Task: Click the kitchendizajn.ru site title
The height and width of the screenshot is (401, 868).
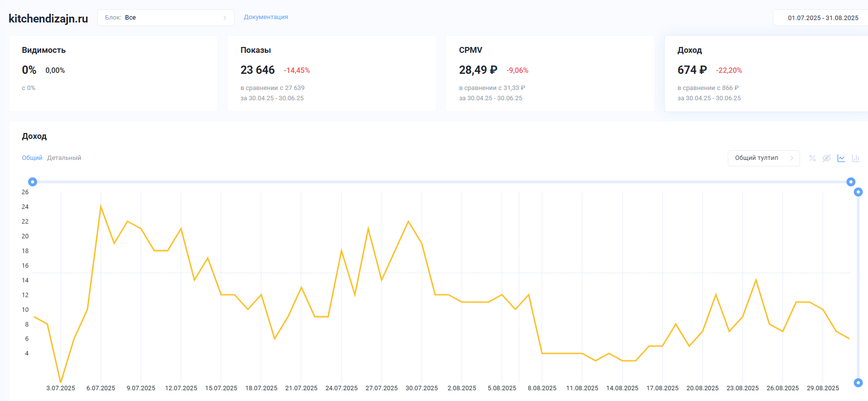Action: tap(48, 19)
